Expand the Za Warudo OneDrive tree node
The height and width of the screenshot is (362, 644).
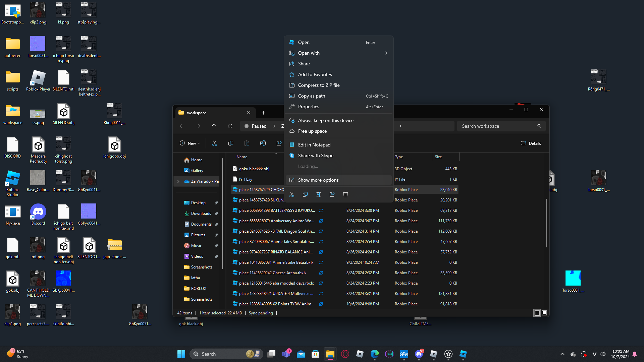pos(178,181)
